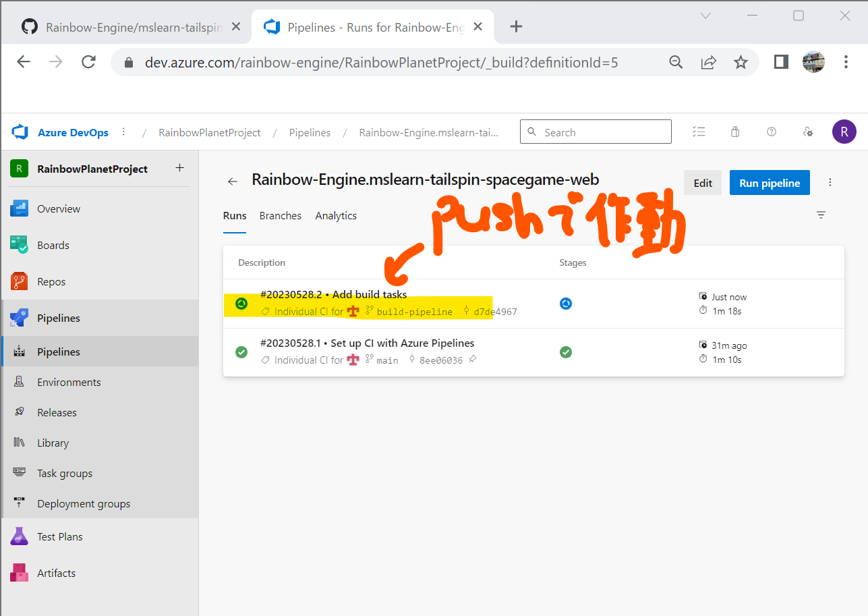Select the Pipelines Runs browser tab

click(373, 27)
